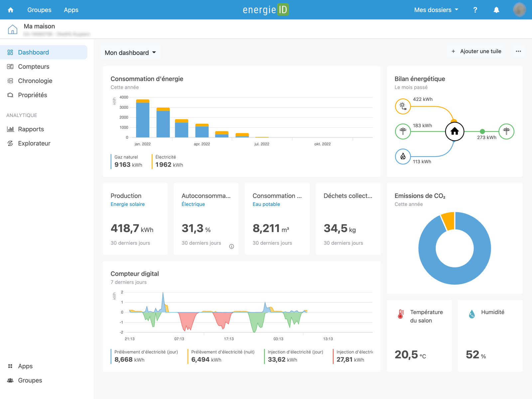
Task: Click the info icon on Autoconsommation tile
Action: [x=231, y=247]
